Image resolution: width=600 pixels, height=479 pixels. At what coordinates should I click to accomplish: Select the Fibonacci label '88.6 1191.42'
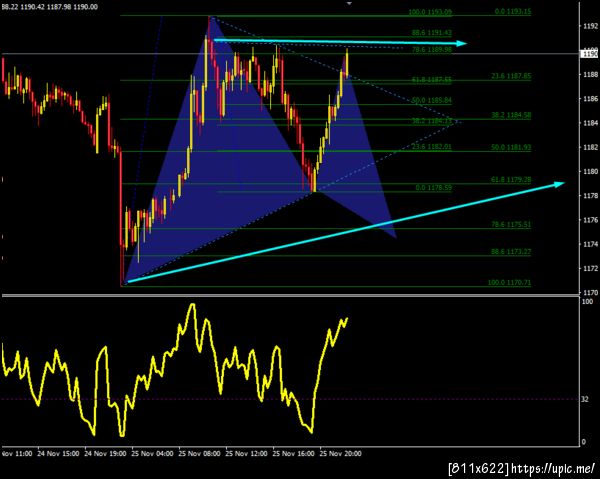pos(432,33)
